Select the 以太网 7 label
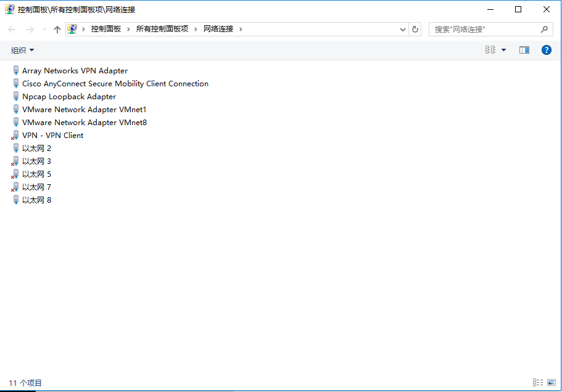The height and width of the screenshot is (392, 562). coord(36,187)
